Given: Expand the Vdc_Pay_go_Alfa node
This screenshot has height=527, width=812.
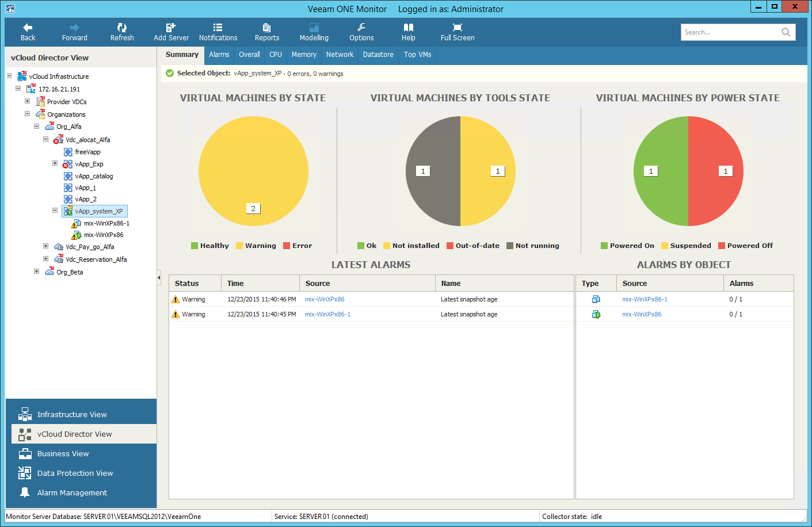Looking at the screenshot, I should click(x=46, y=246).
